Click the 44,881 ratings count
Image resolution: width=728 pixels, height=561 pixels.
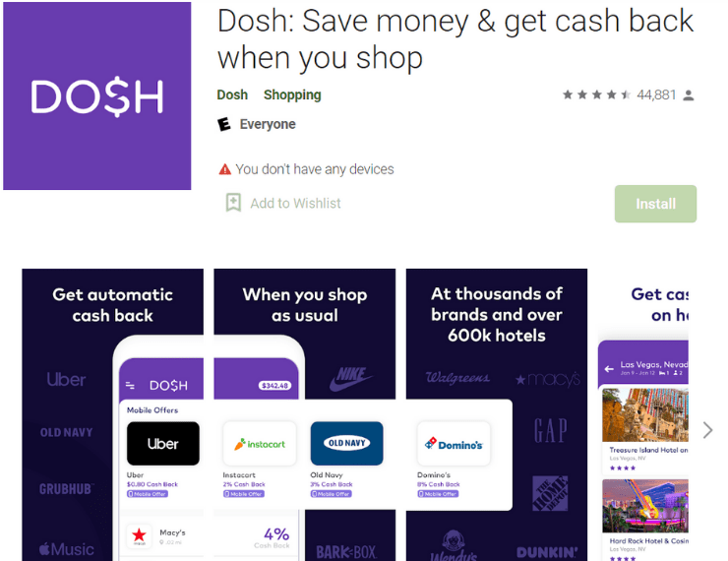coord(656,95)
